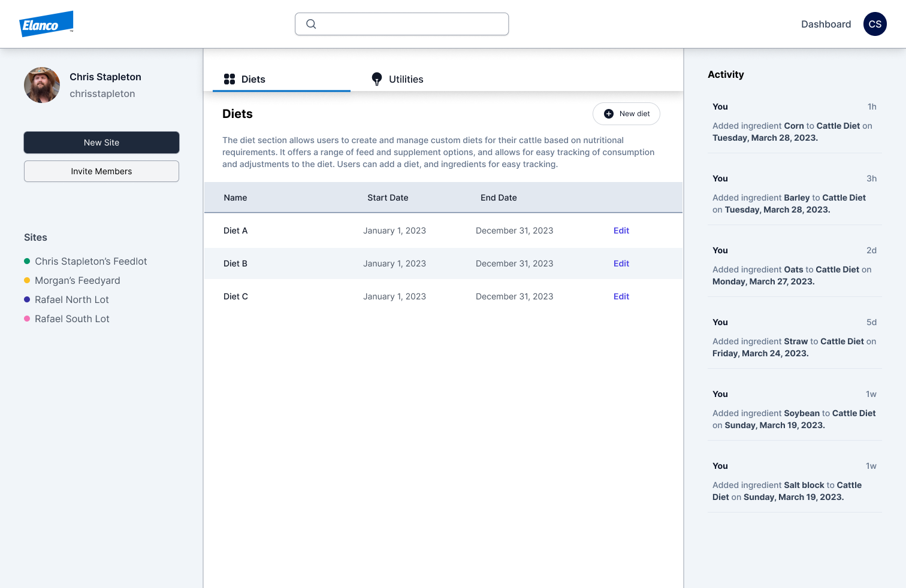Click the plus icon in New diet

point(609,114)
